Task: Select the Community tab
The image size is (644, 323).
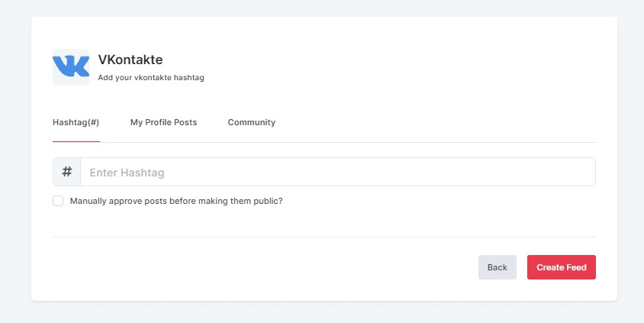Action: click(251, 122)
